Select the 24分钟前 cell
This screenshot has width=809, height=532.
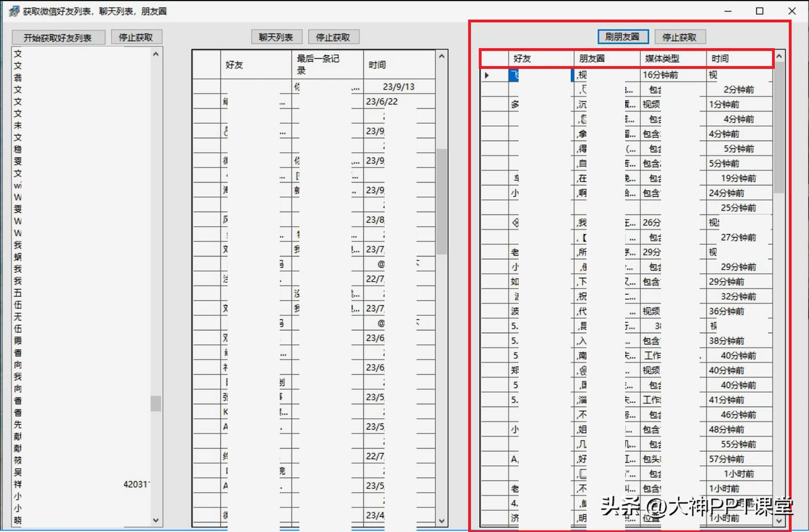[x=739, y=193]
